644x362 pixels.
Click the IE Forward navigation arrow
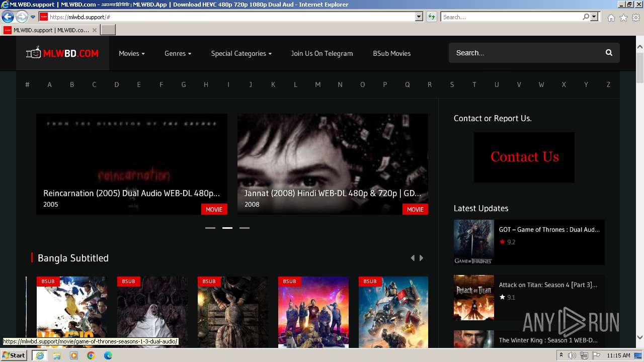coord(22,17)
